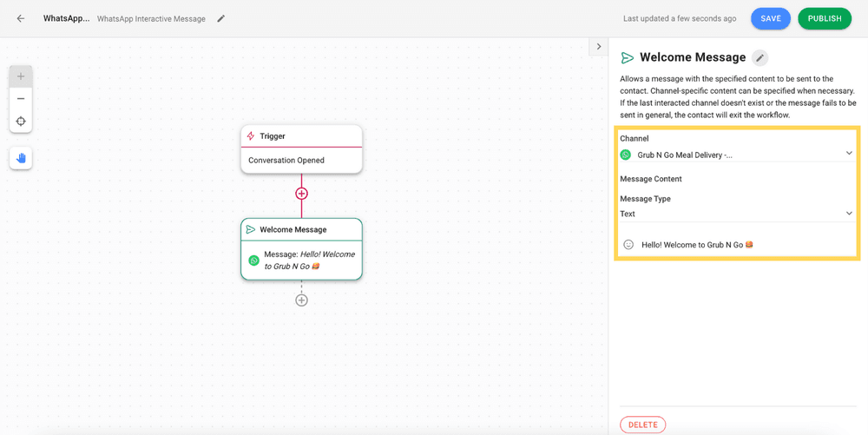Expand the Message Type dropdown
This screenshot has height=435, width=868.
737,214
